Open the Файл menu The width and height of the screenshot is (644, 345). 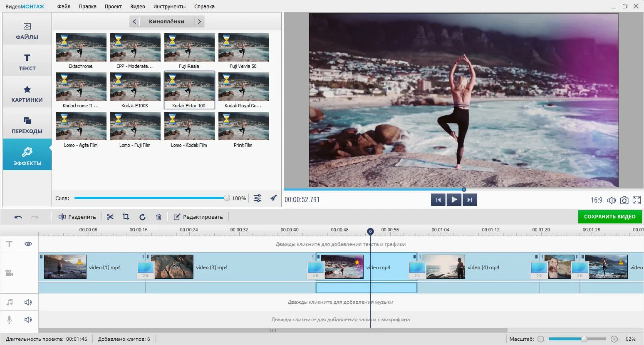[x=64, y=6]
